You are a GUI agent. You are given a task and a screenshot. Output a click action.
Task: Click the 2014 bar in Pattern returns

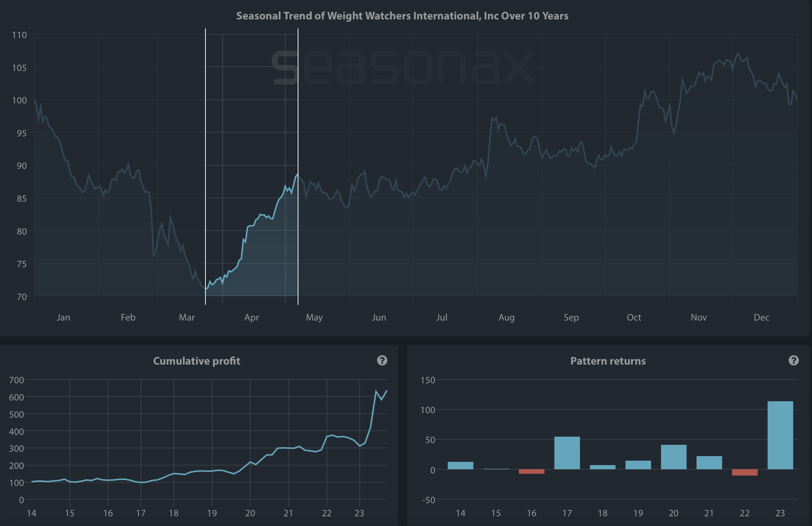(461, 465)
